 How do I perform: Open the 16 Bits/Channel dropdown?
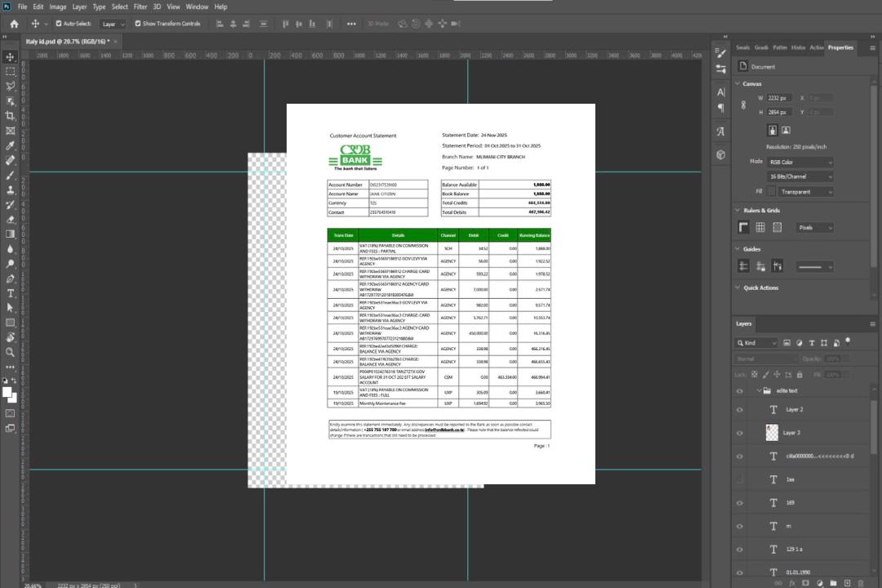point(800,176)
